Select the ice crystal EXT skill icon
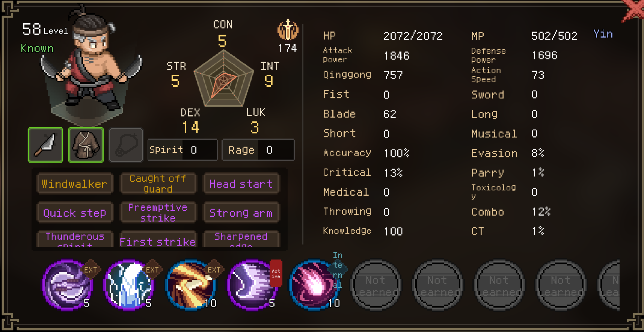Screen dimensions: 644x332 [x=129, y=285]
